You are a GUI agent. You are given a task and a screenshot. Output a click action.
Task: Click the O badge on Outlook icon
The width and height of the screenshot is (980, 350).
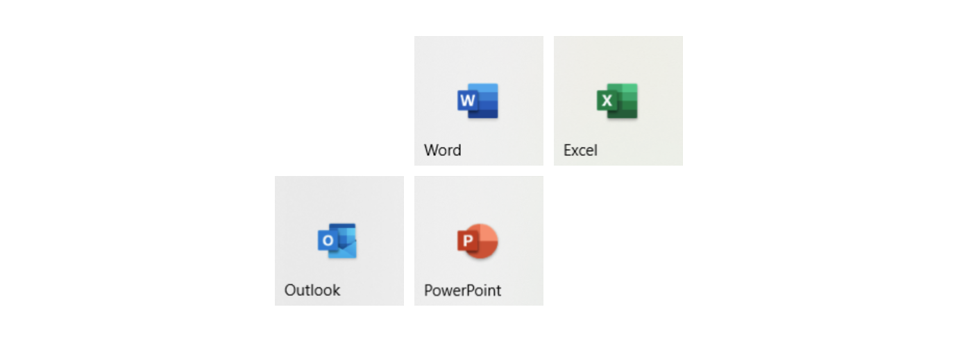coord(328,240)
